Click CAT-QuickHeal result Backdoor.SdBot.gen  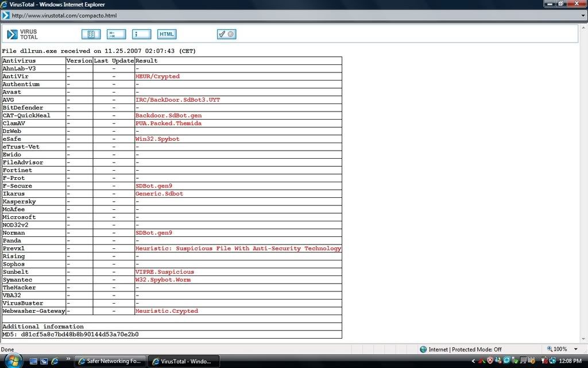(168, 115)
